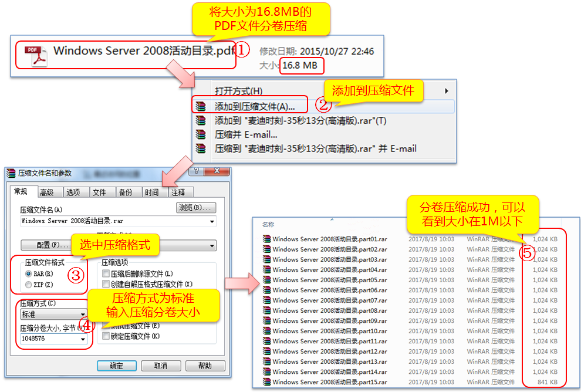
Task: Click the 确定 button
Action: [x=117, y=366]
